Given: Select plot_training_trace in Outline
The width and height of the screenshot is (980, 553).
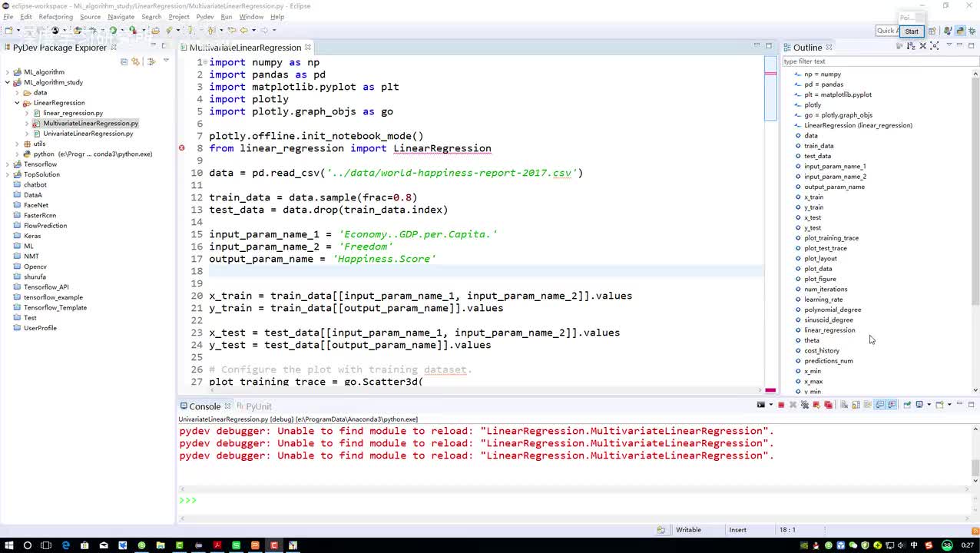Looking at the screenshot, I should click(832, 238).
